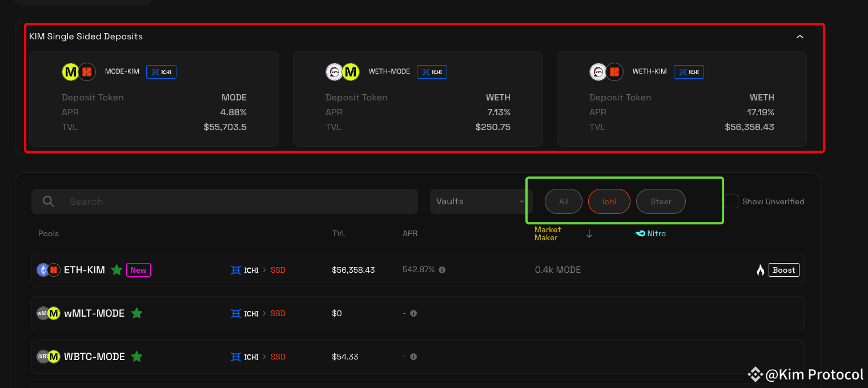Focus the pool Search field
The height and width of the screenshot is (388, 868).
(x=225, y=201)
